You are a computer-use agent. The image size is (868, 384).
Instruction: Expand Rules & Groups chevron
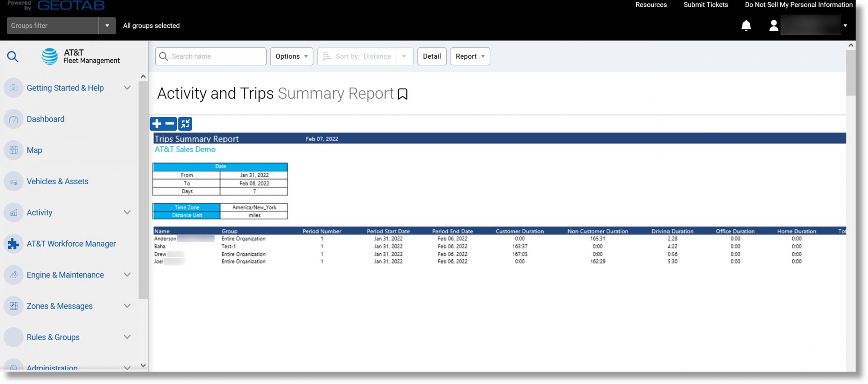(127, 337)
